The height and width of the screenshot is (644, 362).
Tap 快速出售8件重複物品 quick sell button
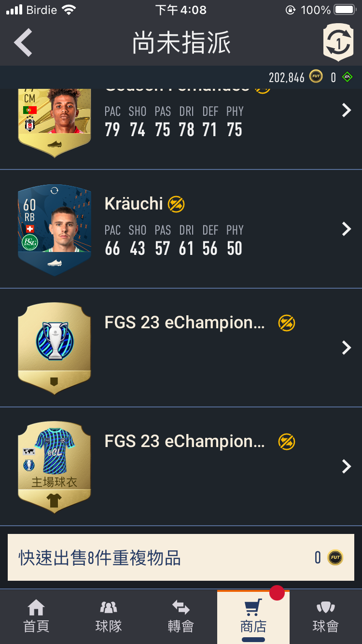(x=181, y=558)
